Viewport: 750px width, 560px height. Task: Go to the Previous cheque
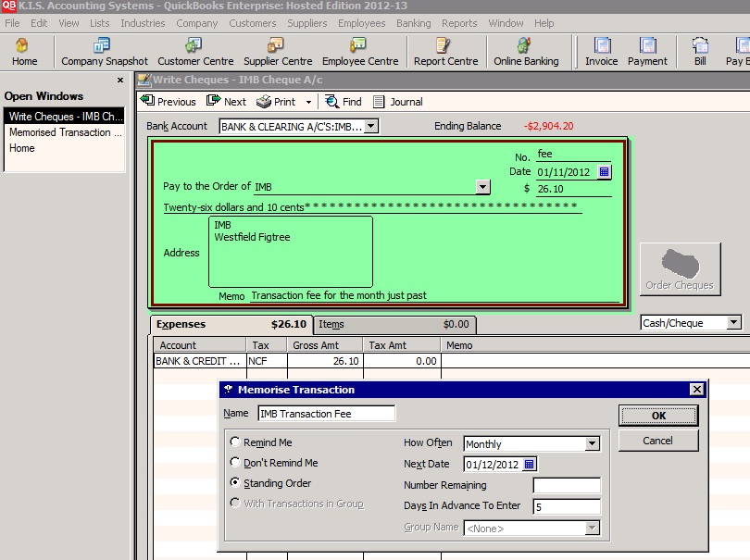tap(168, 102)
